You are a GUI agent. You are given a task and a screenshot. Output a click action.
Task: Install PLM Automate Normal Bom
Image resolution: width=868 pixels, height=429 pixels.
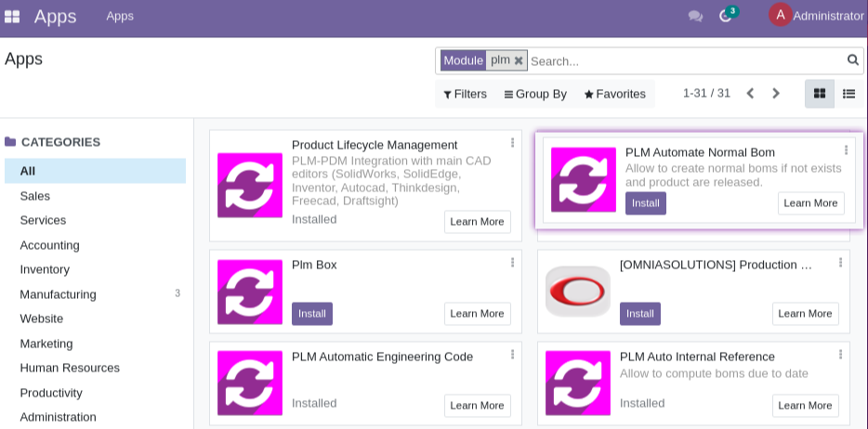pyautogui.click(x=645, y=203)
